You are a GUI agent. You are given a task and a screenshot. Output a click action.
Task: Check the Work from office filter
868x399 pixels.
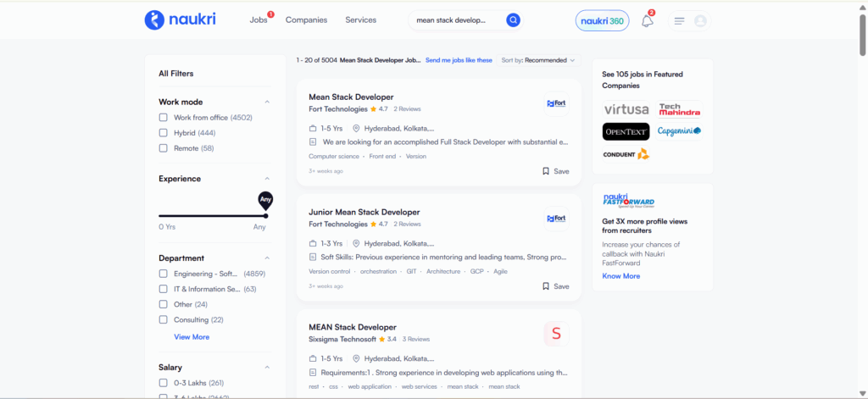point(164,117)
